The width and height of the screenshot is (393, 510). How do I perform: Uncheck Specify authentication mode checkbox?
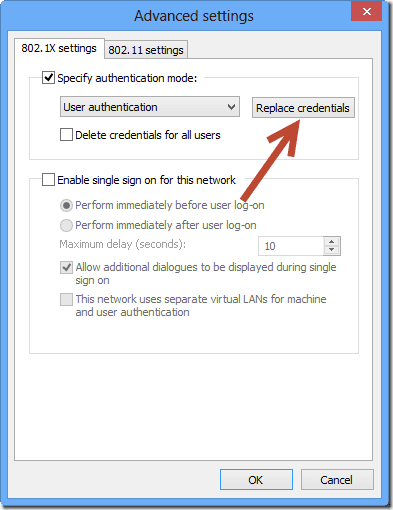(48, 78)
